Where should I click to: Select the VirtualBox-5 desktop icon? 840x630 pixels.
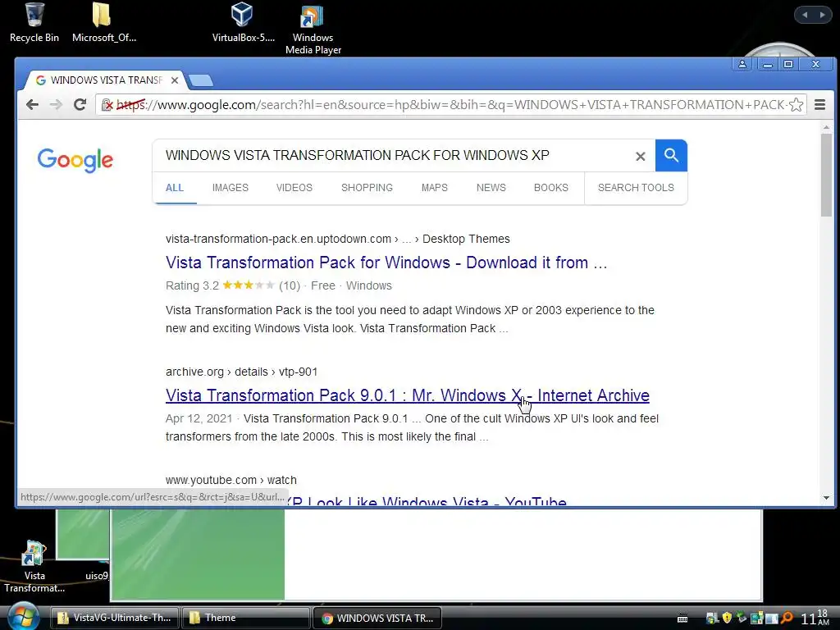(243, 22)
